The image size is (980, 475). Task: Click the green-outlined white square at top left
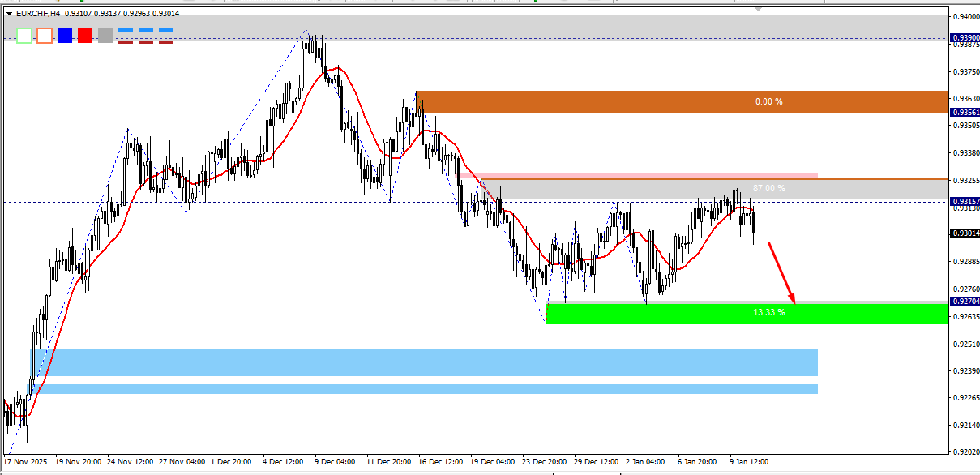tap(24, 36)
